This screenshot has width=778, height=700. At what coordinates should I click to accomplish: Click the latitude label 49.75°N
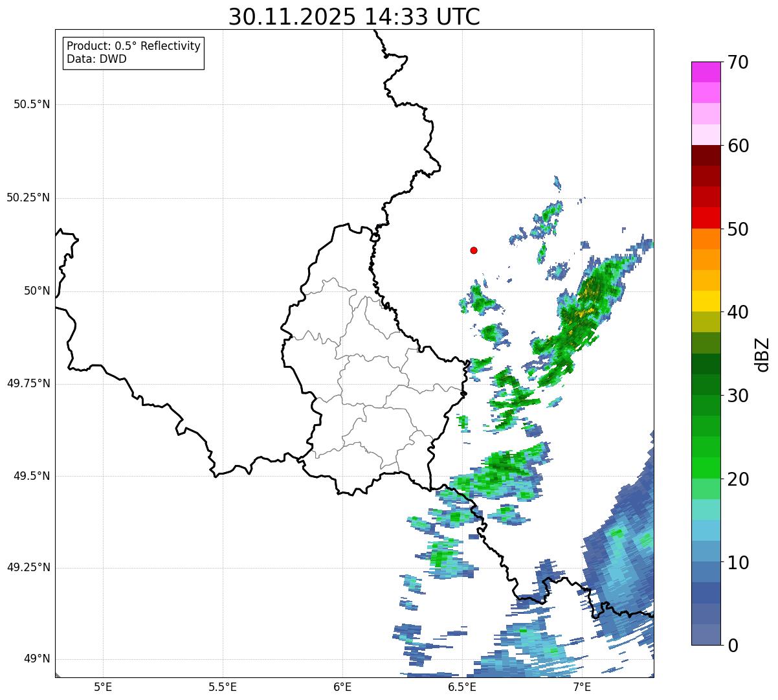[x=28, y=383]
